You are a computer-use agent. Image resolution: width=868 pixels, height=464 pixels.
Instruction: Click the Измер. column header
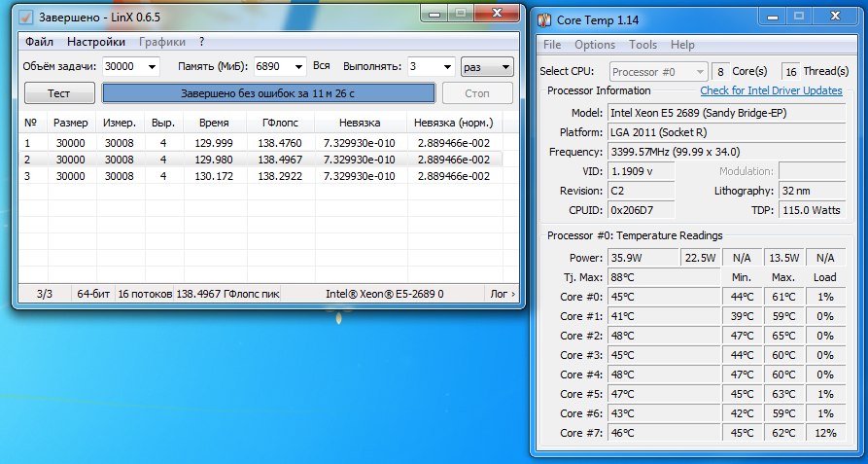click(x=121, y=123)
